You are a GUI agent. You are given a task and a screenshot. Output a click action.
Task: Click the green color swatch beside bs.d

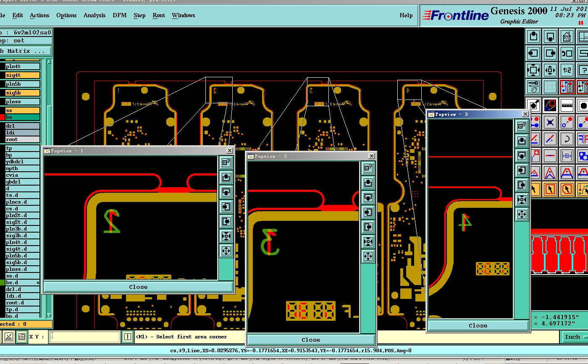coord(2,283)
